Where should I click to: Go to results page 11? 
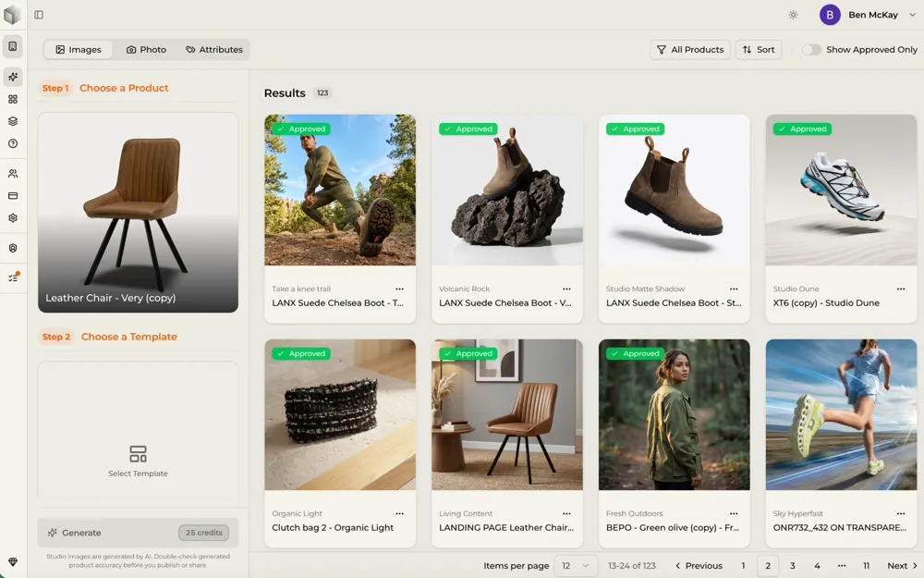pyautogui.click(x=867, y=566)
